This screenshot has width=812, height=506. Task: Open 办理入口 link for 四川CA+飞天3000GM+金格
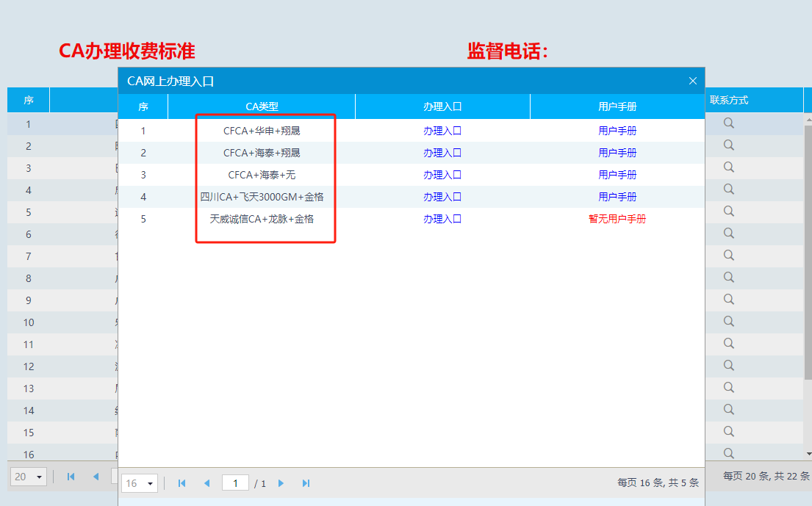[442, 198]
